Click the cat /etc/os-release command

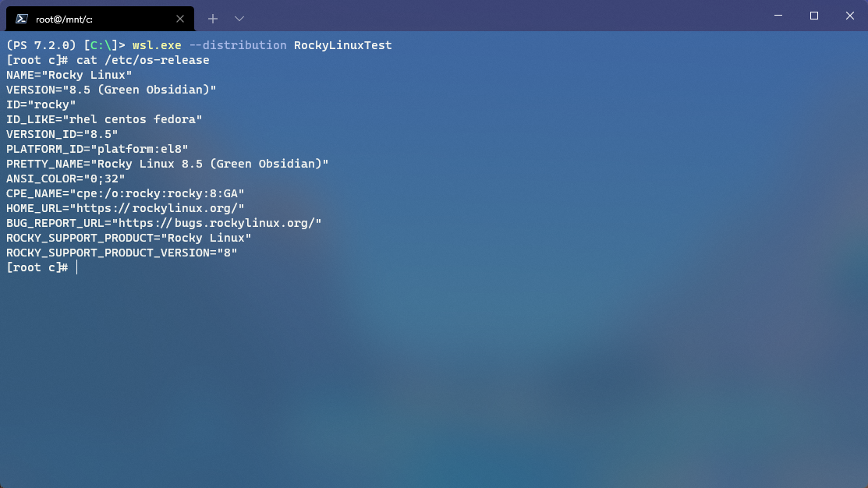point(143,60)
